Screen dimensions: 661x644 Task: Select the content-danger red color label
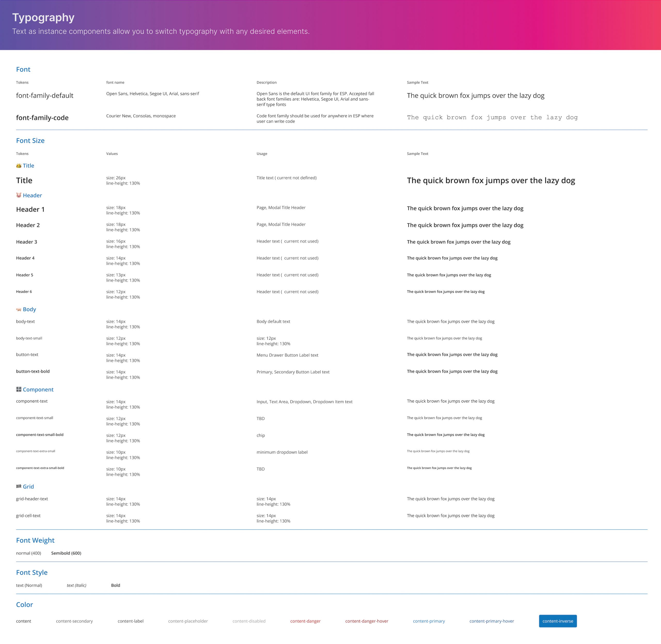305,621
